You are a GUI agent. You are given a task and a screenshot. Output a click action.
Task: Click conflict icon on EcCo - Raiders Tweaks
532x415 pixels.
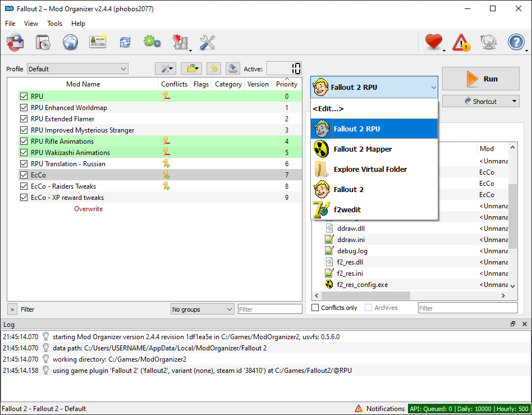coord(166,186)
